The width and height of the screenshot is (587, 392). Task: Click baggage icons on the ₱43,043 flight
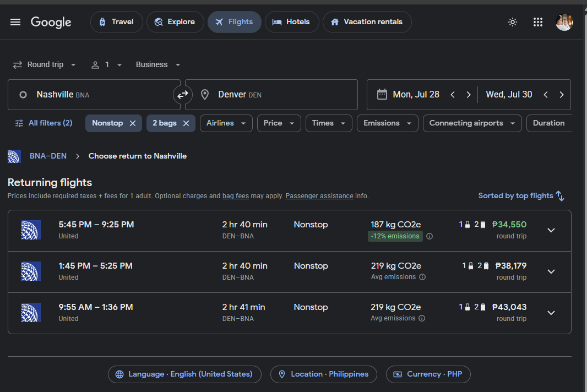pyautogui.click(x=472, y=307)
